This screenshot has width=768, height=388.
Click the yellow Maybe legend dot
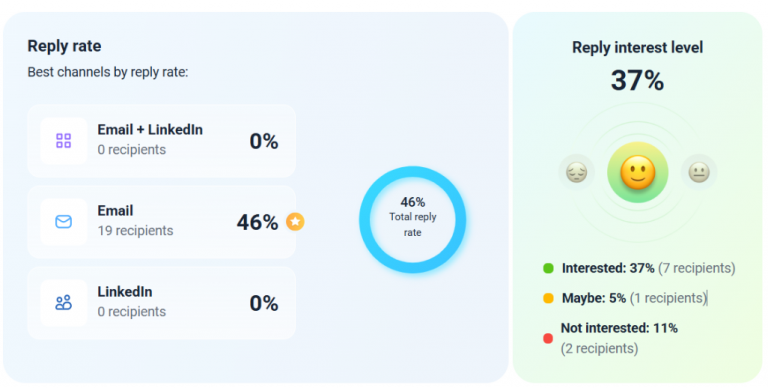click(549, 298)
